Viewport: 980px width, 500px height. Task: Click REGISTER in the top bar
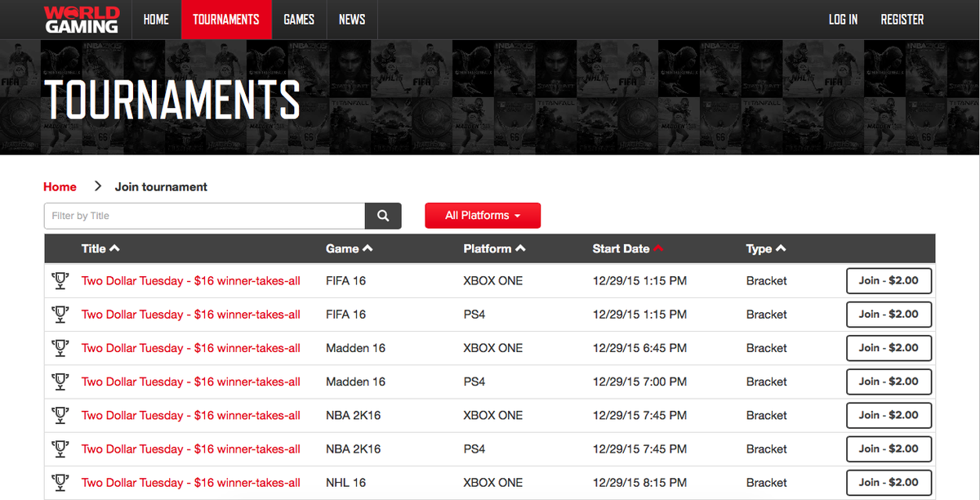(x=902, y=20)
